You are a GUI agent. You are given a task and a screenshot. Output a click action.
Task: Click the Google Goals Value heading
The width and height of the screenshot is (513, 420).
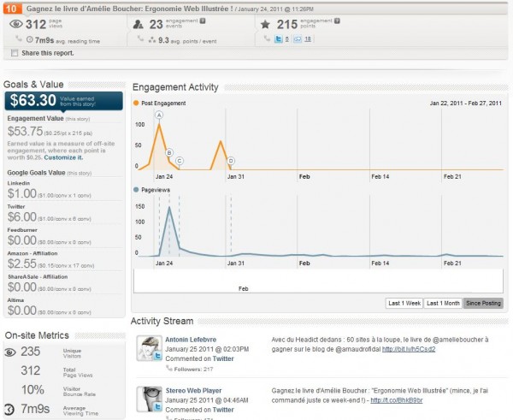36,173
